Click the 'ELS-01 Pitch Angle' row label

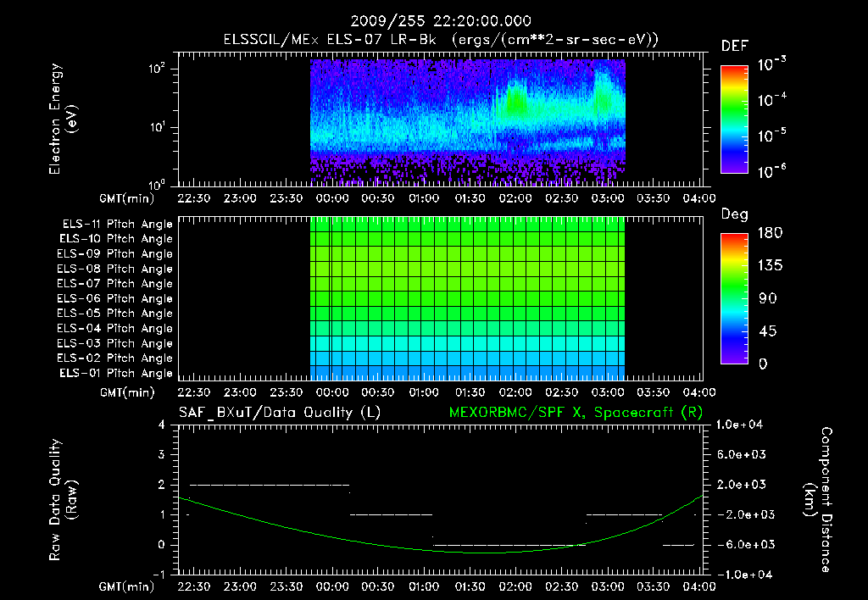pos(115,374)
